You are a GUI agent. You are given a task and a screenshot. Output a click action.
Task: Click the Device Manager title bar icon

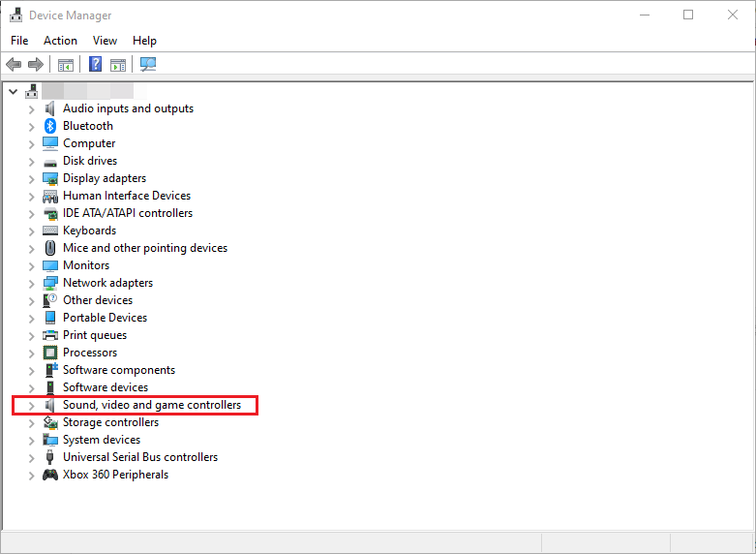coord(15,15)
